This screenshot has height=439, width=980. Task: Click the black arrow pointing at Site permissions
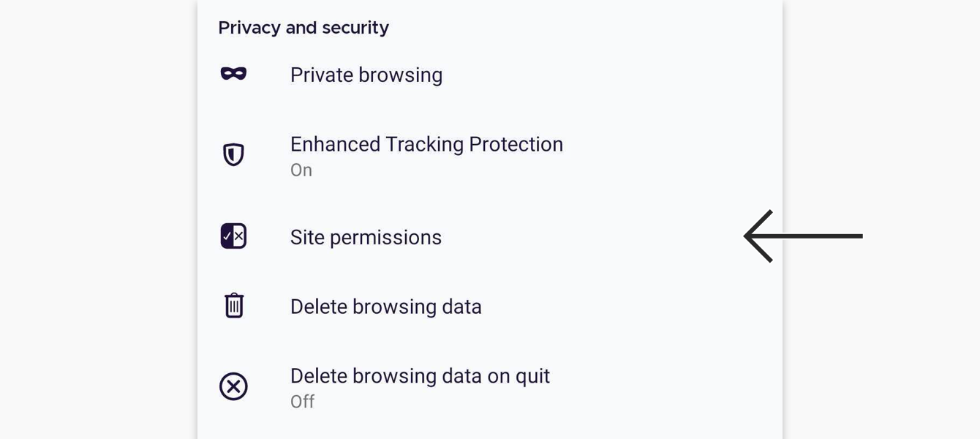point(803,236)
